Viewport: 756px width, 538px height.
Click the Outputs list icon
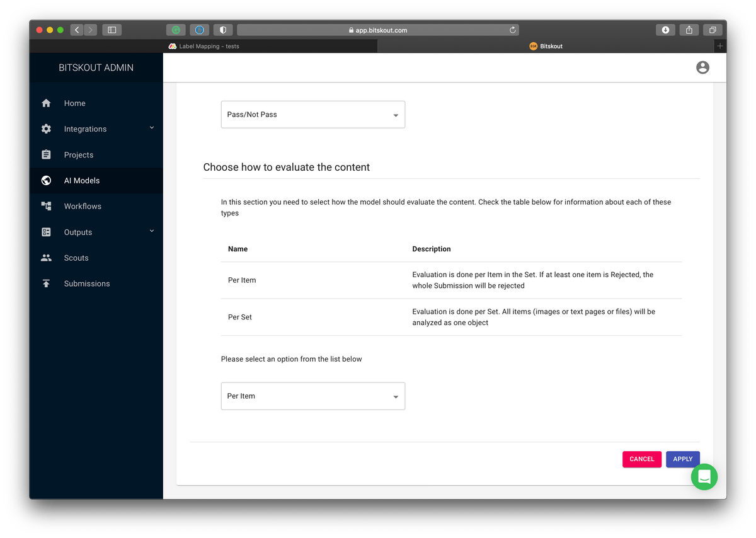pyautogui.click(x=46, y=232)
